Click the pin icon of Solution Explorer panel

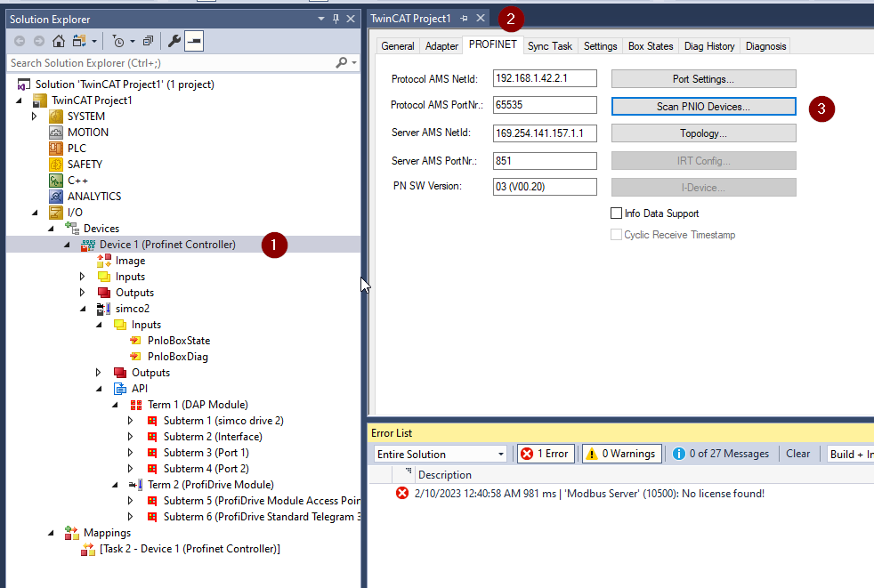pos(336,19)
